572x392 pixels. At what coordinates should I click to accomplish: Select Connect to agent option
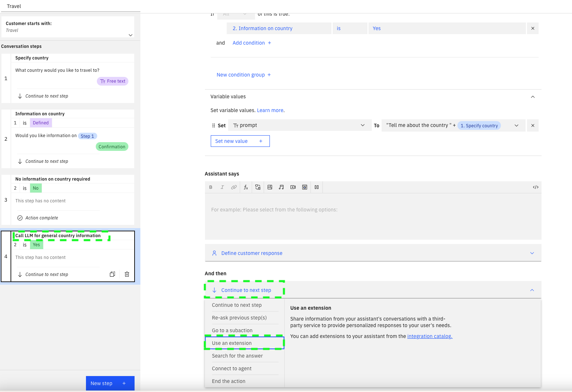click(245, 368)
